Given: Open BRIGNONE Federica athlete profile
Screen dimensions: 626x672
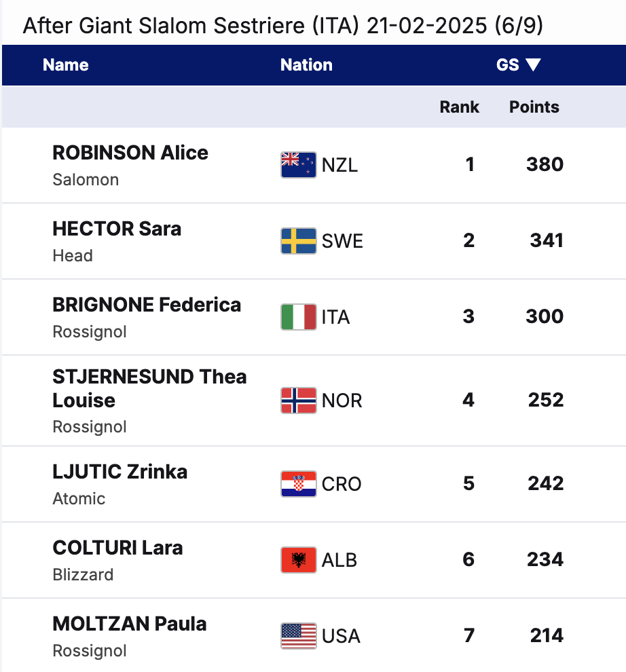Looking at the screenshot, I should (147, 305).
